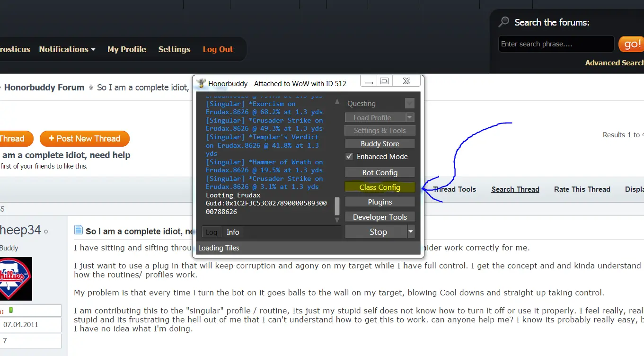Switch to the Info tab in Honorbuddy
The height and width of the screenshot is (356, 644).
pyautogui.click(x=233, y=232)
